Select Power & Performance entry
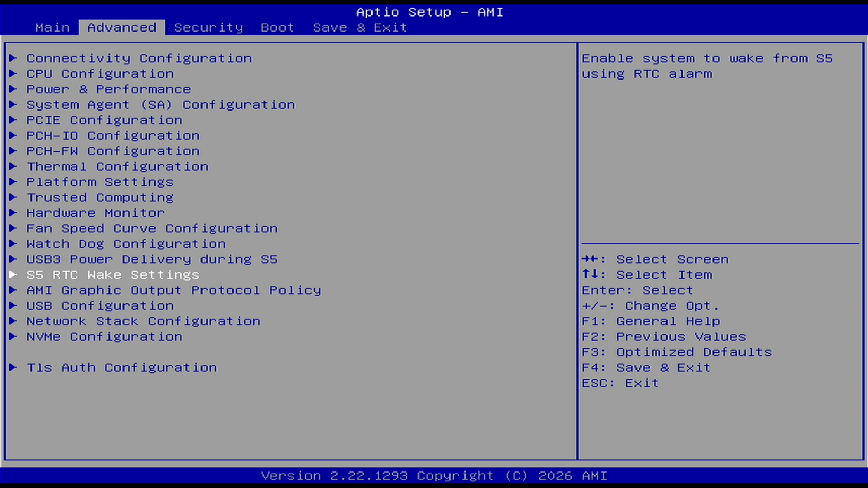Screen dimensions: 868x488 109,89
